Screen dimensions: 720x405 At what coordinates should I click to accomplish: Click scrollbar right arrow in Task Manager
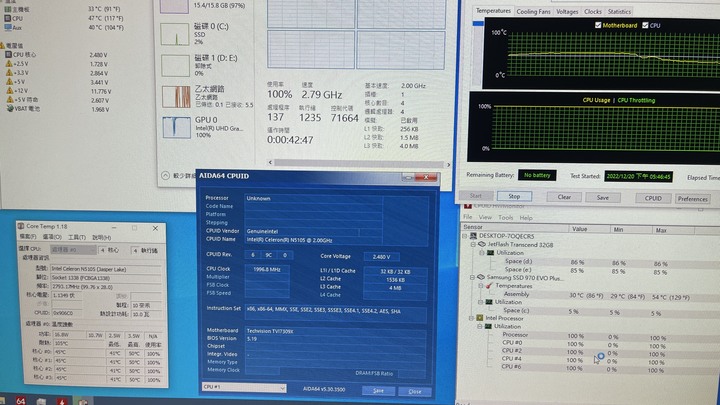click(x=448, y=164)
